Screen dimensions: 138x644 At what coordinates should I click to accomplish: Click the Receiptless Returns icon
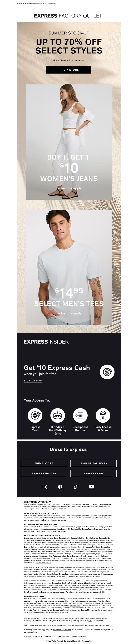(x=80, y=415)
